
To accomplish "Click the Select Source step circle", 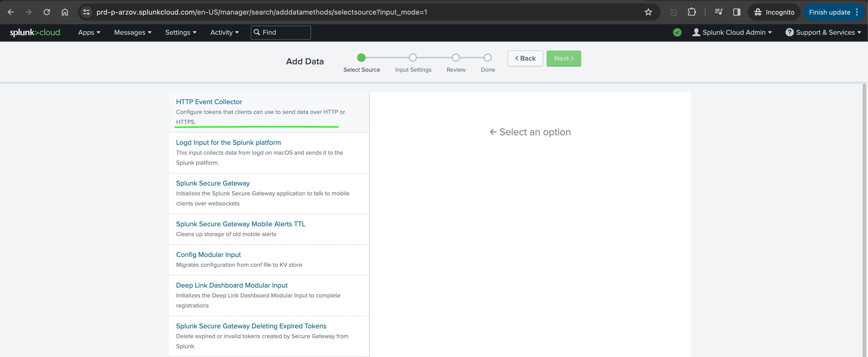I will [361, 58].
